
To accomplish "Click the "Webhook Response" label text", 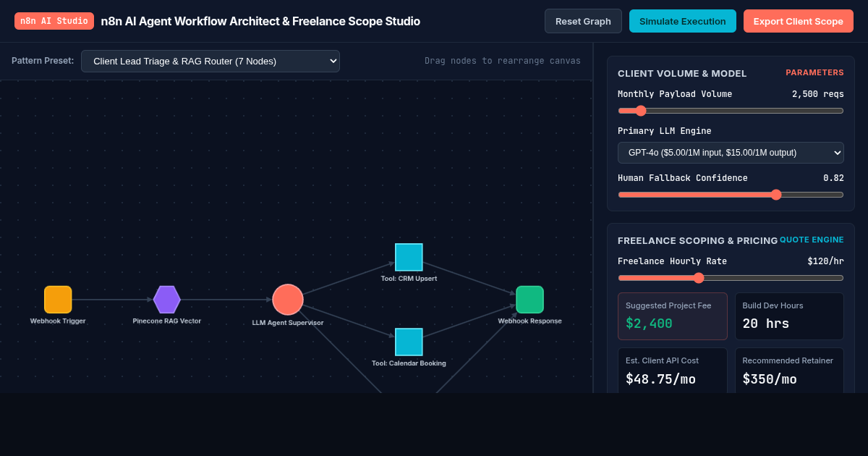I will 529,321.
